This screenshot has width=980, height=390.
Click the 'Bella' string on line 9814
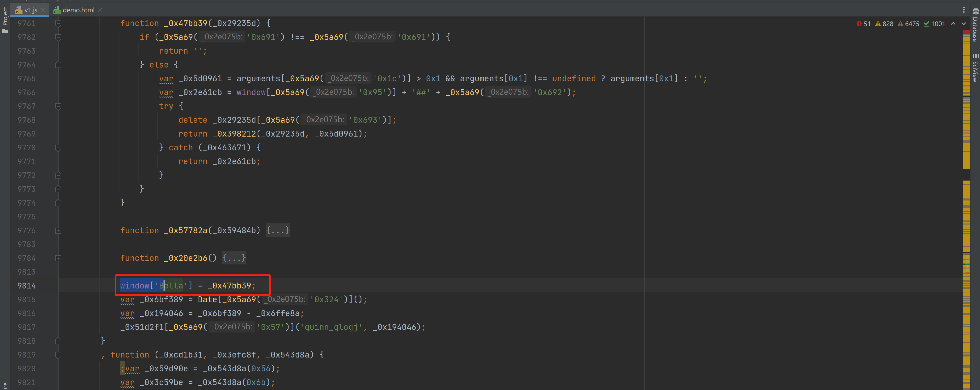[171, 286]
